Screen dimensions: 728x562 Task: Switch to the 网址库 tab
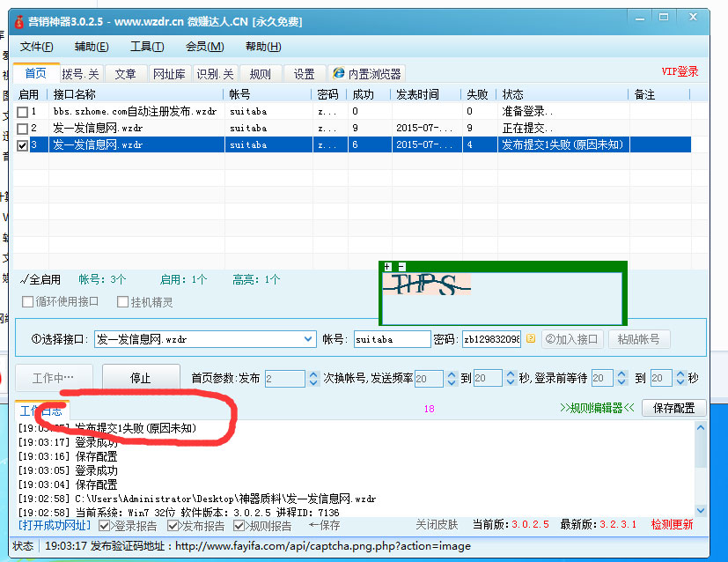169,74
